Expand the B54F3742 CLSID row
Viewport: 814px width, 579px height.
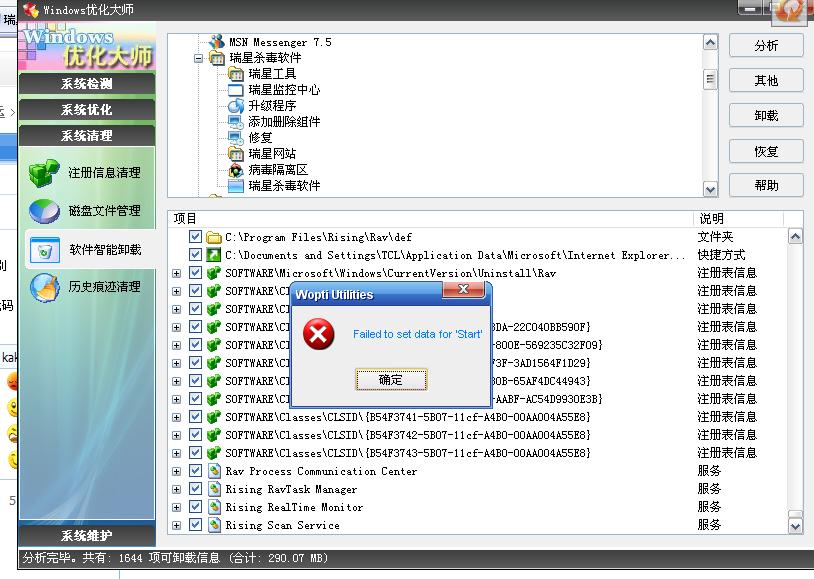click(177, 435)
